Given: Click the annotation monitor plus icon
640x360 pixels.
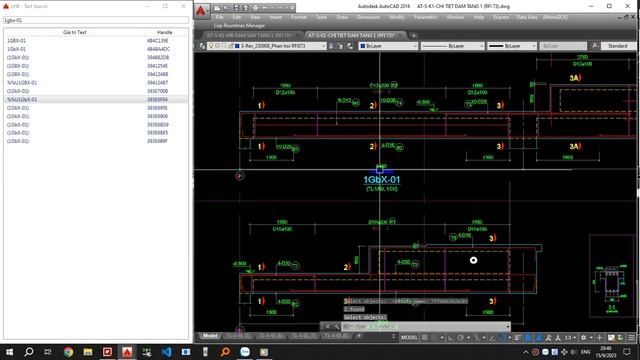Looking at the screenshot, I should pos(599,338).
